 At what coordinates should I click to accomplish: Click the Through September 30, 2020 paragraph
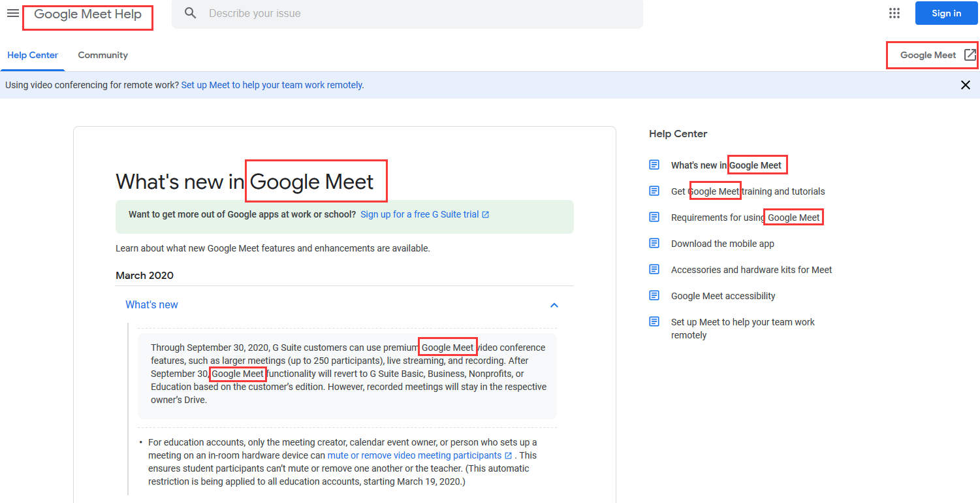coord(349,374)
